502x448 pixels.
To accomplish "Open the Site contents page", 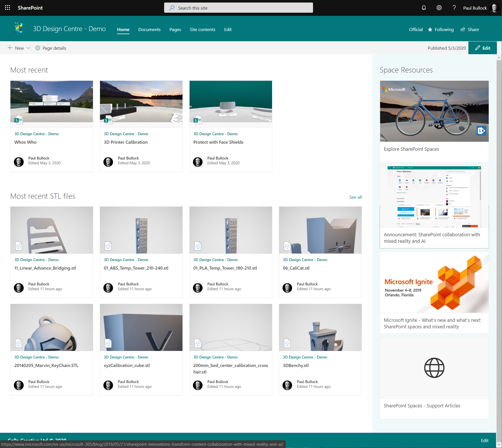I will [202, 29].
